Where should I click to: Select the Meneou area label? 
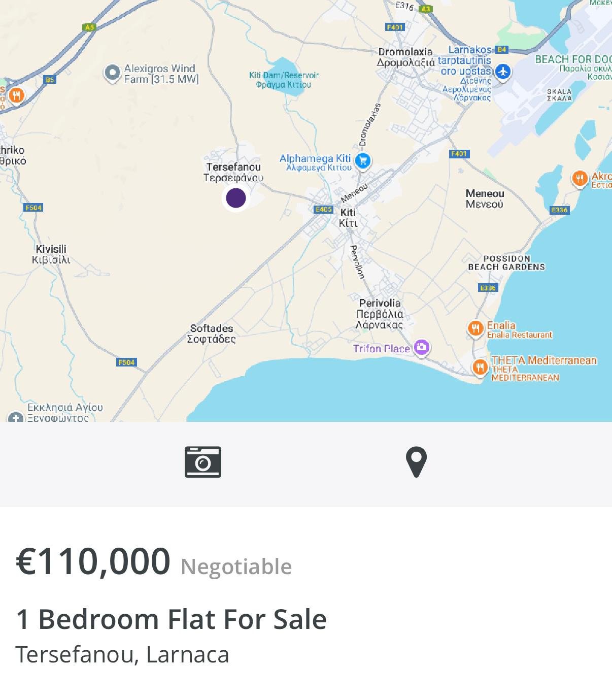485,198
